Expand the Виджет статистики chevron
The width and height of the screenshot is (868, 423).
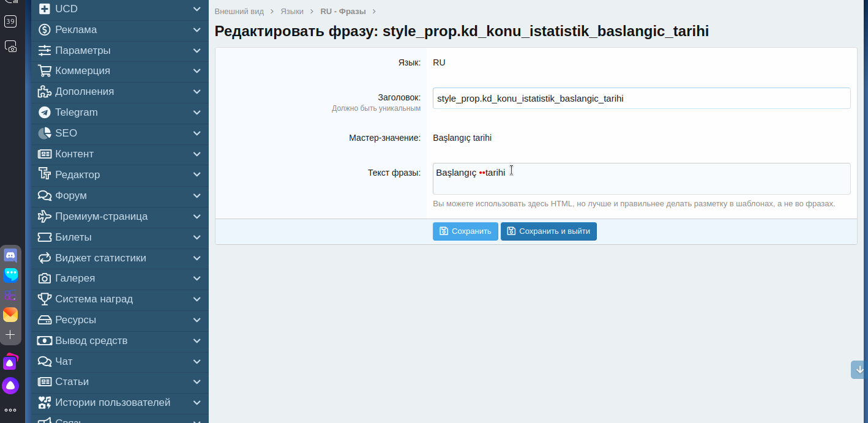click(x=196, y=258)
